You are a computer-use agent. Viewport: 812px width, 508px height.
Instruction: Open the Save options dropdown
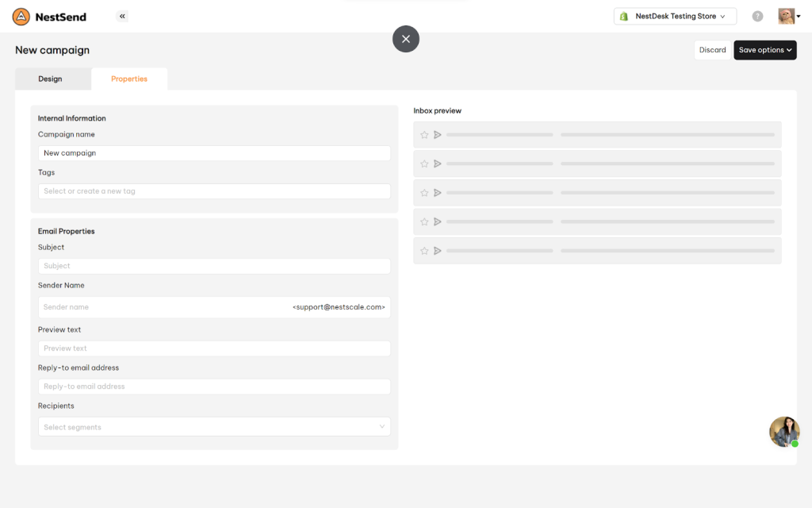point(765,50)
